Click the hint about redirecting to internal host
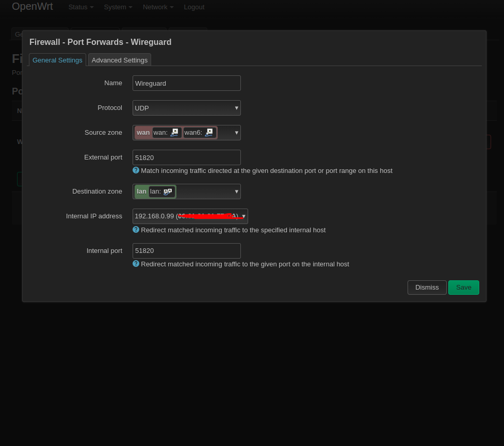The image size is (504, 446). click(233, 230)
